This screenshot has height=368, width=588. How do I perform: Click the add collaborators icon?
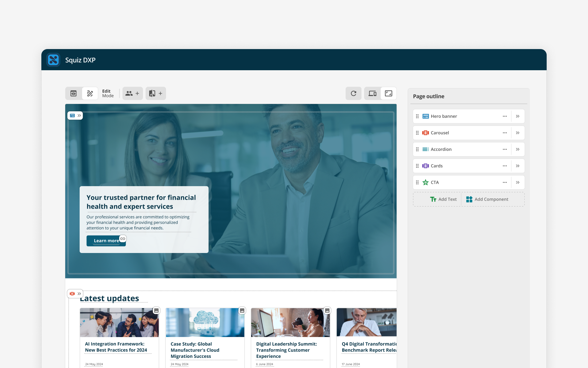(x=132, y=94)
